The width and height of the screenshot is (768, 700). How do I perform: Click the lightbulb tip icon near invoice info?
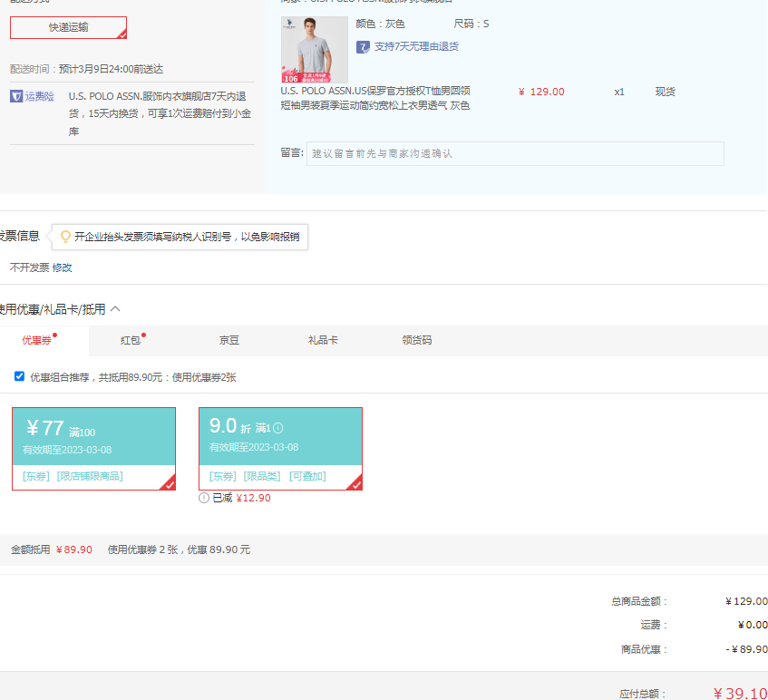[x=65, y=237]
